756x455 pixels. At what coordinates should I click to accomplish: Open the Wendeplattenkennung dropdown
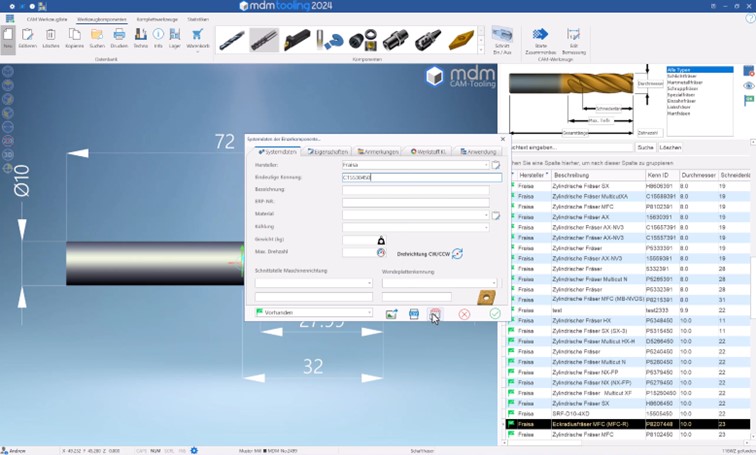tap(494, 283)
